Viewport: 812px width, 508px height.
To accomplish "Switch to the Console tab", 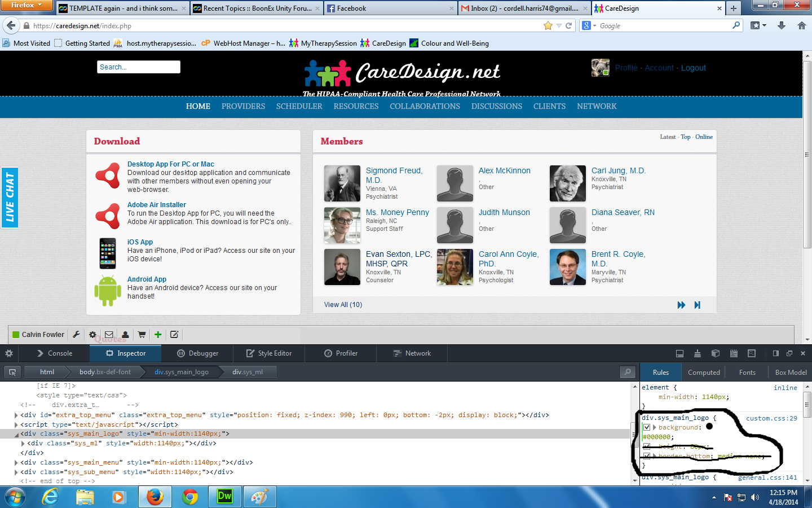I will (x=54, y=353).
